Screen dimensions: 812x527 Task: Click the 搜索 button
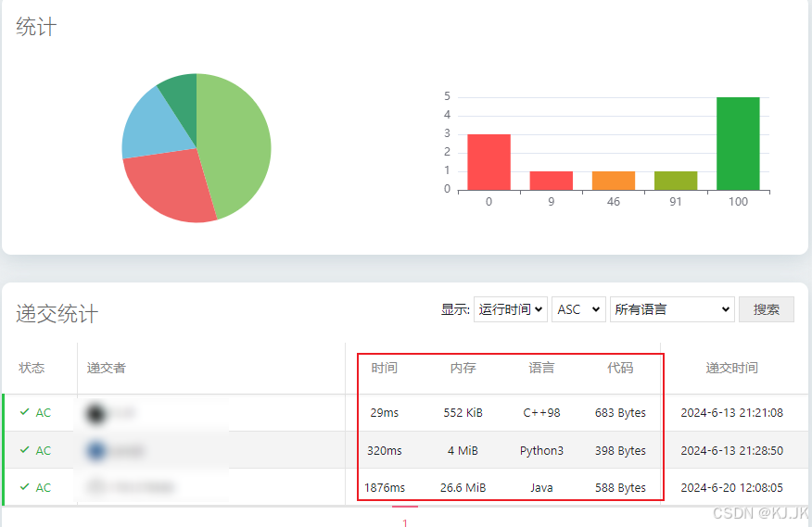point(766,309)
